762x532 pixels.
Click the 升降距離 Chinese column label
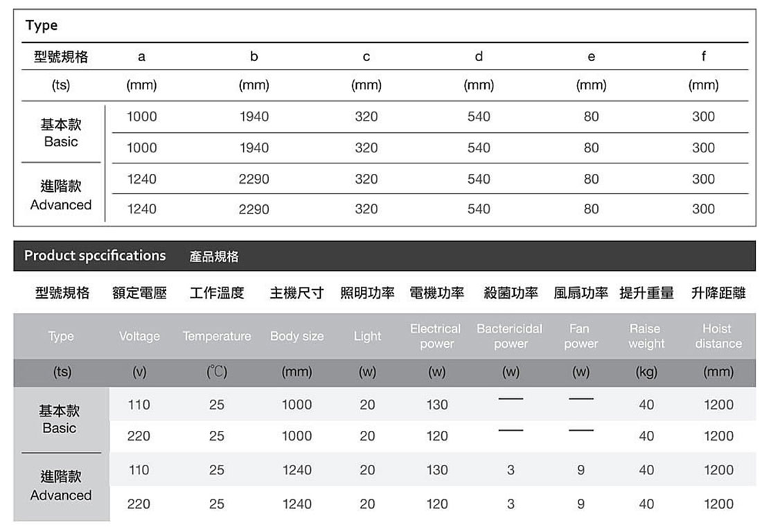(718, 293)
